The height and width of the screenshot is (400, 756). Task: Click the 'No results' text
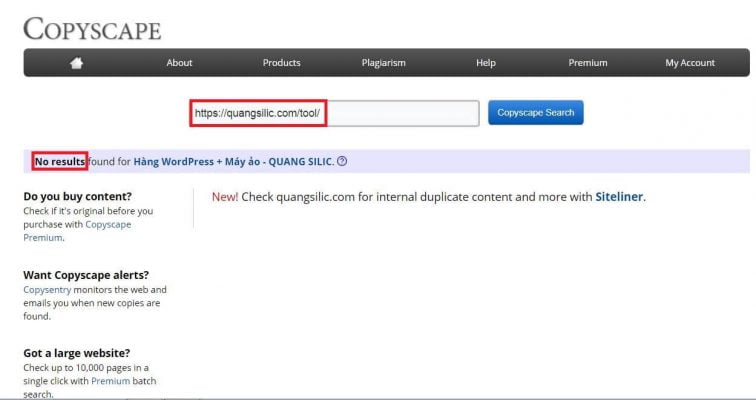[60, 161]
